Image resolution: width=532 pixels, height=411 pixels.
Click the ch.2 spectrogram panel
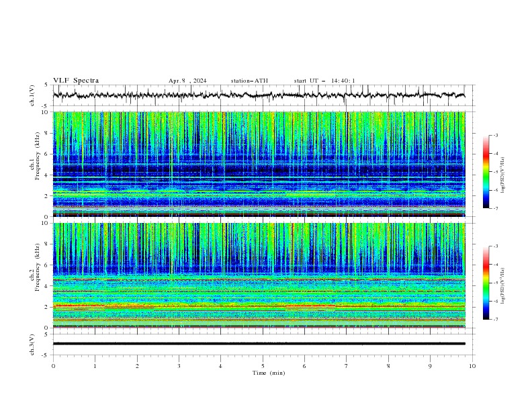point(259,275)
